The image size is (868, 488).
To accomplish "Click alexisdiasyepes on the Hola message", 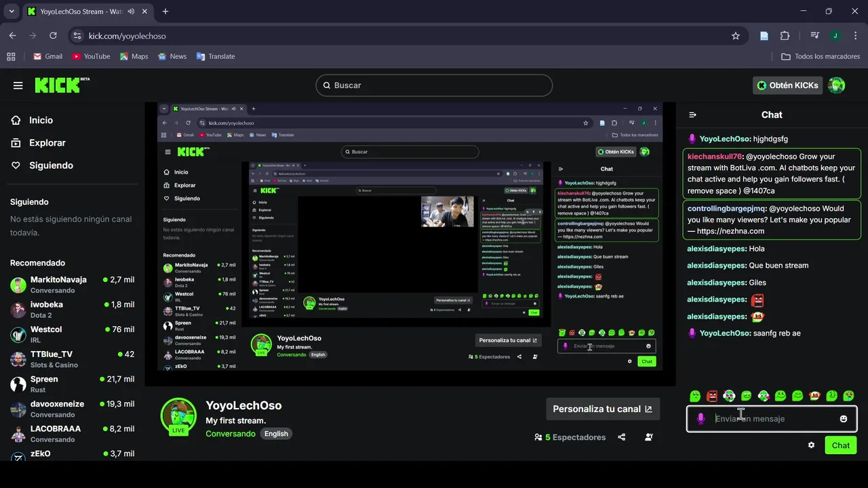I will coord(716,249).
